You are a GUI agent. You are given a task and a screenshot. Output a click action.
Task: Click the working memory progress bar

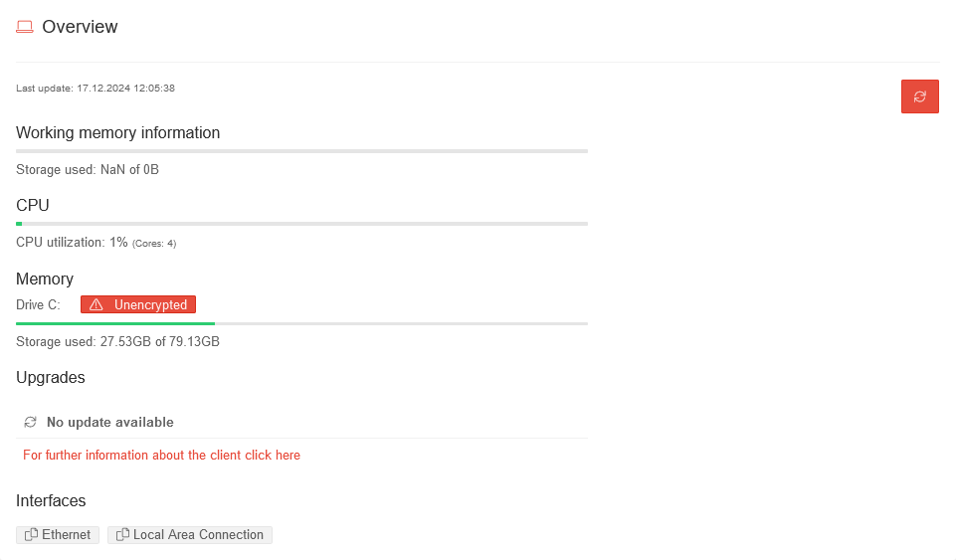[x=301, y=151]
